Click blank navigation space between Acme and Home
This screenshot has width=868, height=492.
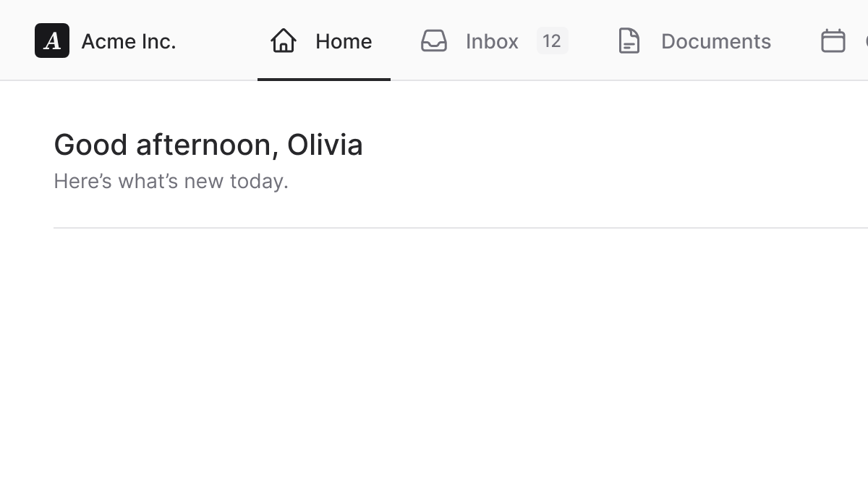[x=217, y=41]
